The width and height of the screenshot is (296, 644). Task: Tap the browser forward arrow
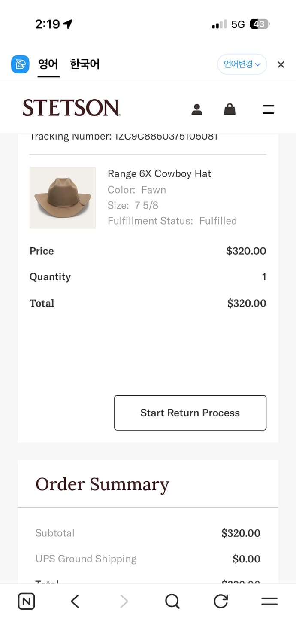(124, 601)
